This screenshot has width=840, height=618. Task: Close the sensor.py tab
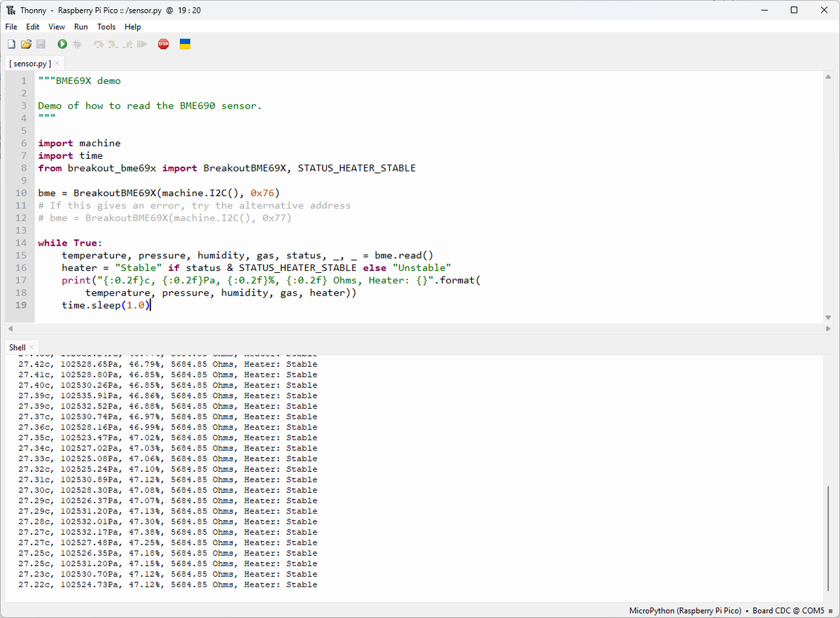(x=57, y=63)
